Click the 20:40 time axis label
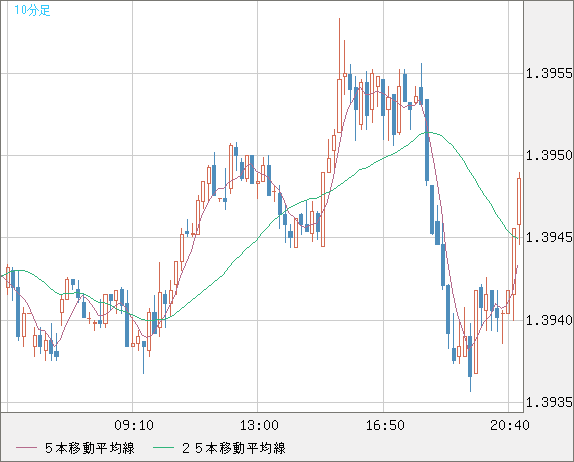Image resolution: width=574 pixels, height=462 pixels. pos(510,425)
